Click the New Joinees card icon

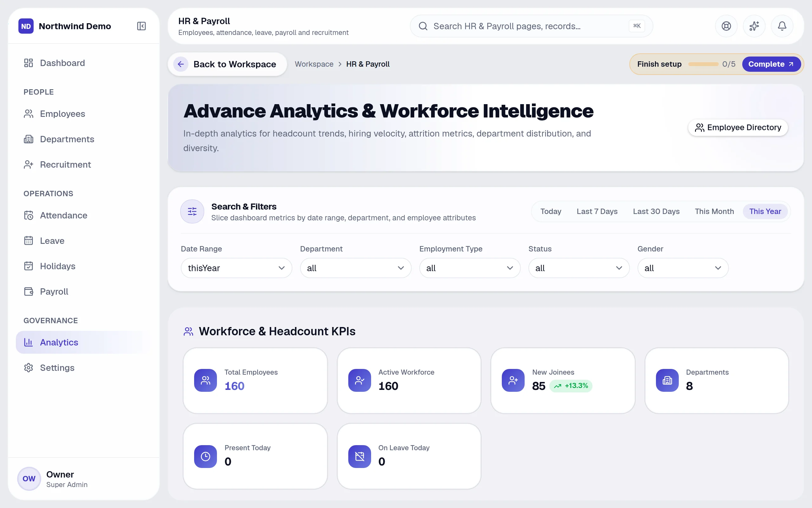pyautogui.click(x=513, y=380)
